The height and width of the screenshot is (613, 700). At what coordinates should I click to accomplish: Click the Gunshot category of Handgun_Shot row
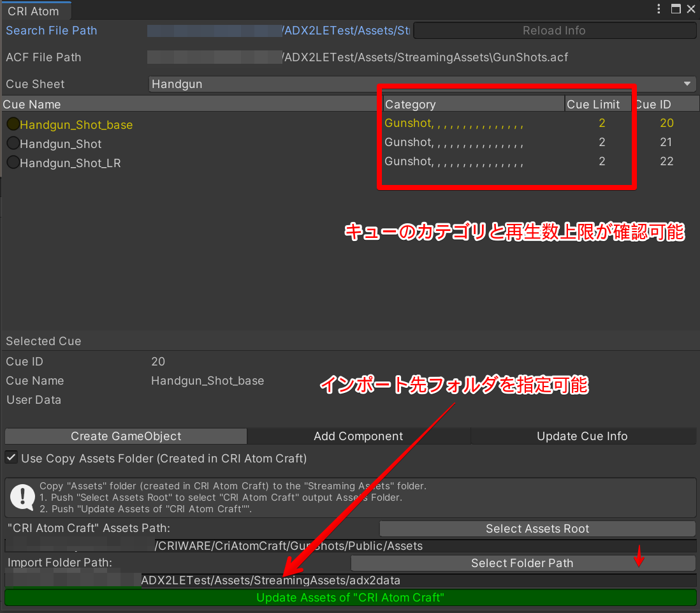point(453,142)
